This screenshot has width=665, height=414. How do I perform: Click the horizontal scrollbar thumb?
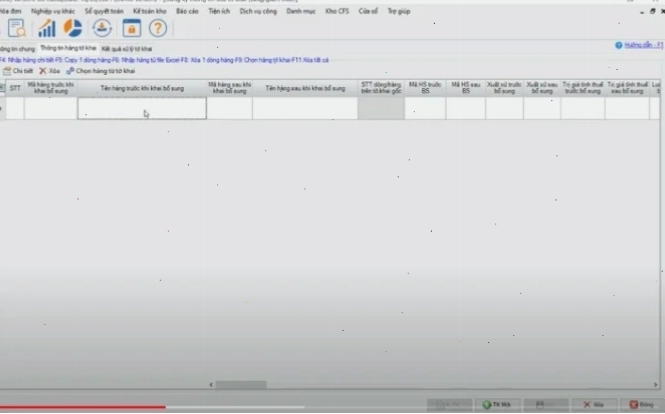point(241,384)
